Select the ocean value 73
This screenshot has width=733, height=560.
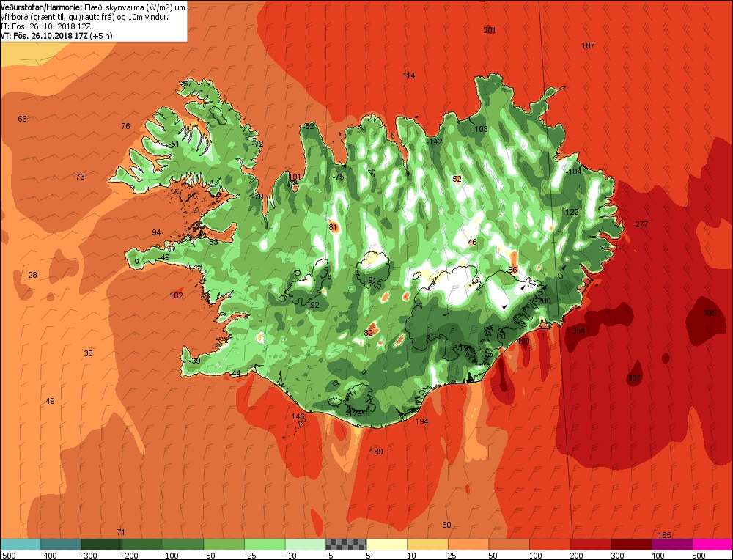point(81,177)
